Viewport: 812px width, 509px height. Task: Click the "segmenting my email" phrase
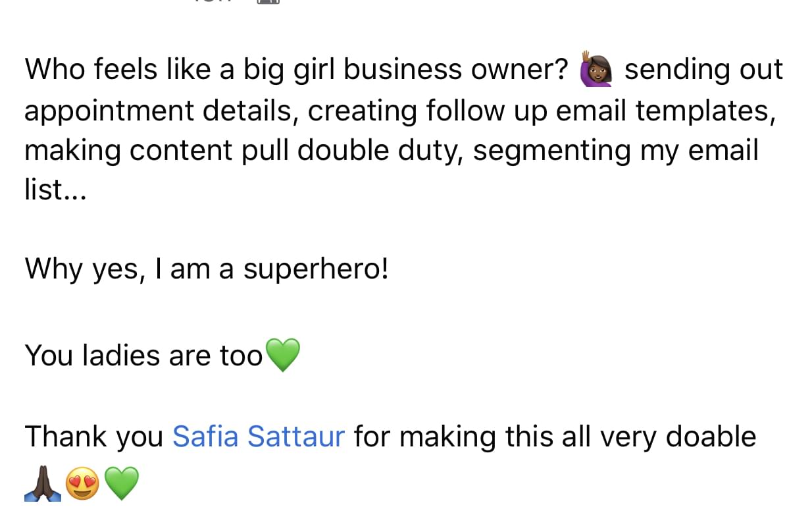point(615,150)
